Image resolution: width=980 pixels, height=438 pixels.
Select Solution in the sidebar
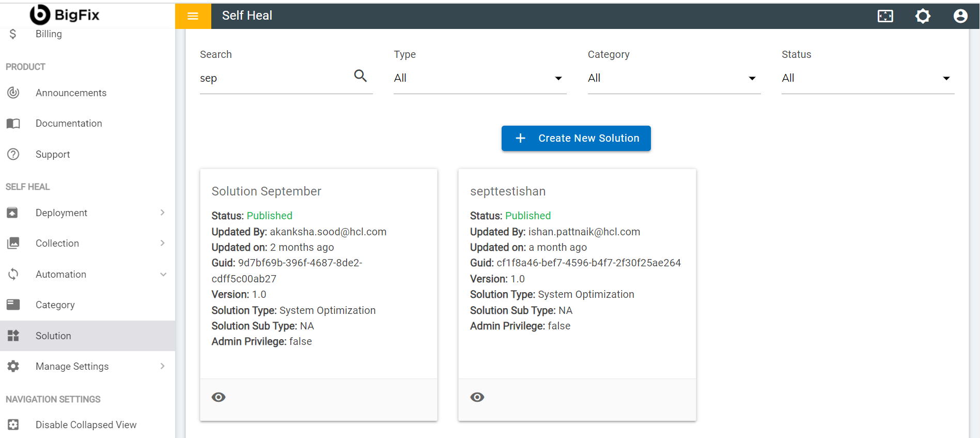[53, 336]
